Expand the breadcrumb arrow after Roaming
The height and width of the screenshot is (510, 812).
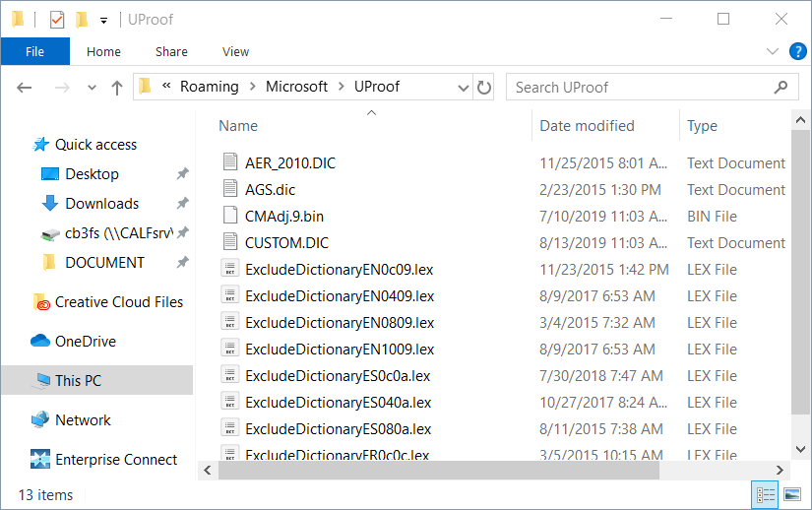253,87
